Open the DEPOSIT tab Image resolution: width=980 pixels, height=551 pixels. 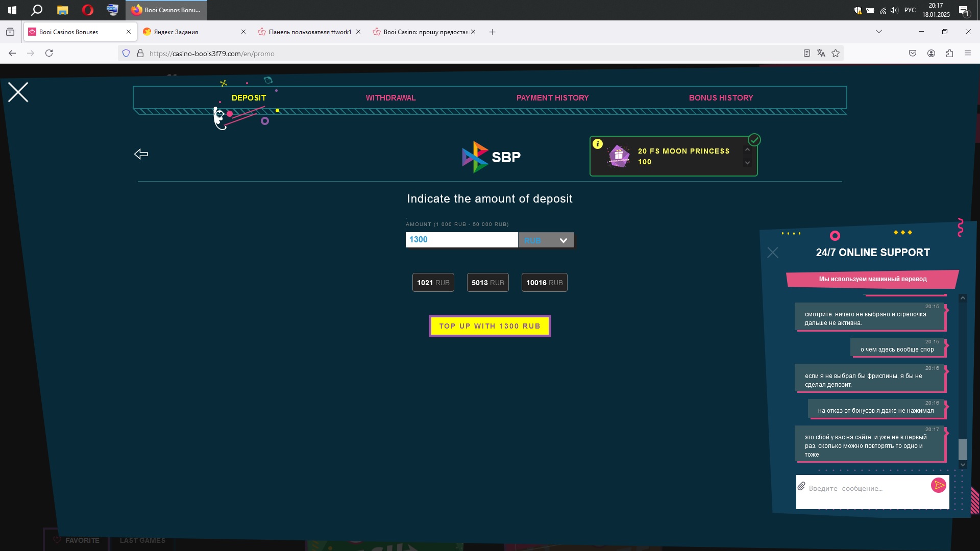coord(249,98)
